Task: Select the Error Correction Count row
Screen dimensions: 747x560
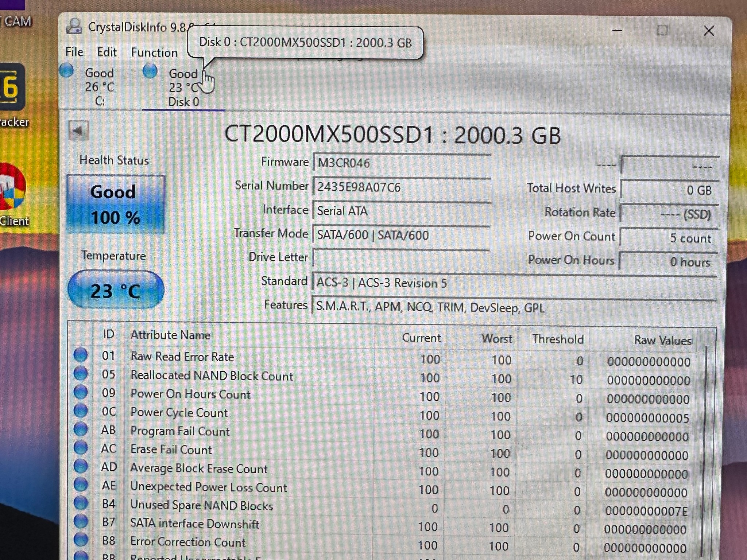Action: coord(383,545)
